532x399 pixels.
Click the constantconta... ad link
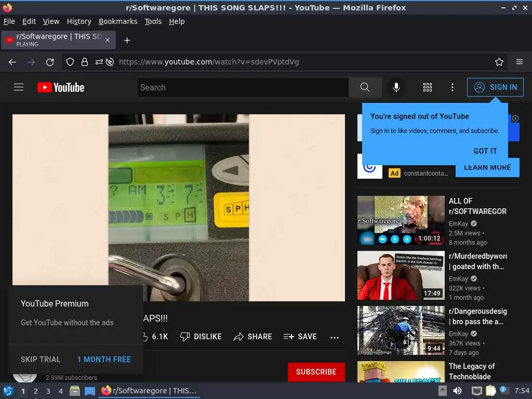tap(426, 174)
